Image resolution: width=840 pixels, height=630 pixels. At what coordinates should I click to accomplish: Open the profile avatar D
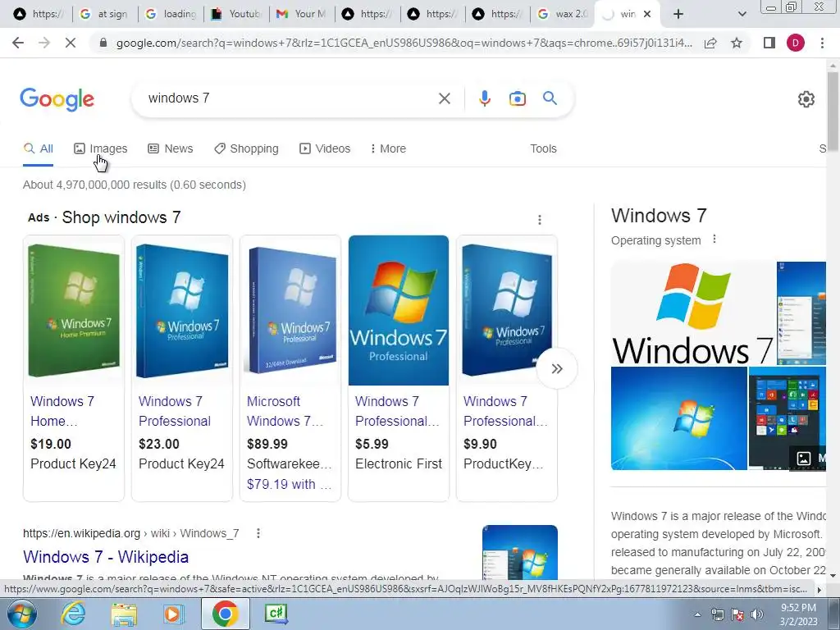click(796, 43)
